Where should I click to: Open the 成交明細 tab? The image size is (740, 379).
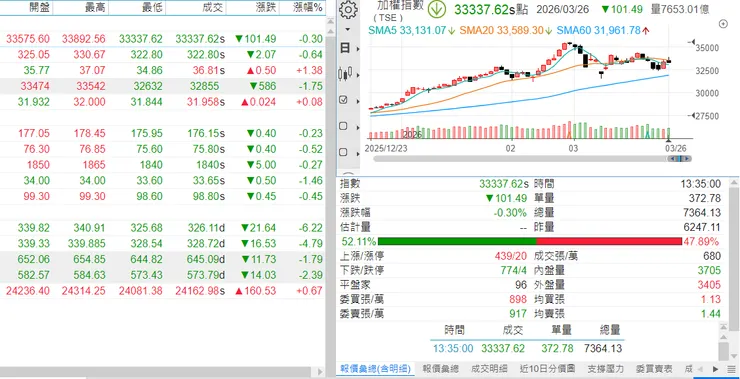tap(489, 369)
